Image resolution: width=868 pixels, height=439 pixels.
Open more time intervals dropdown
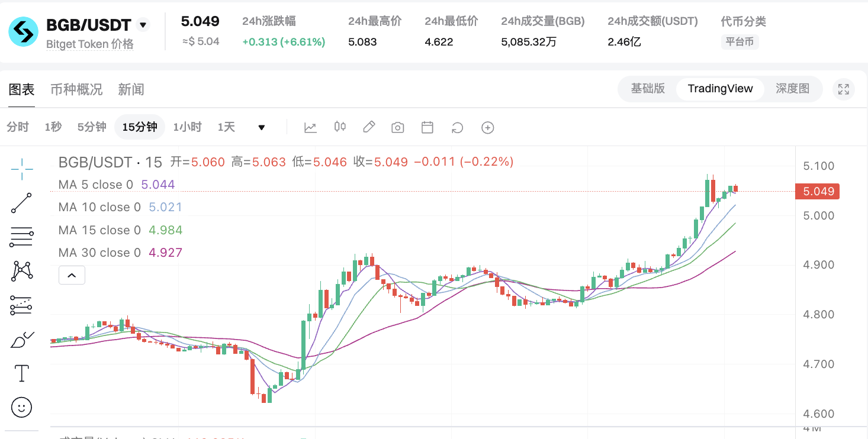coord(262,128)
